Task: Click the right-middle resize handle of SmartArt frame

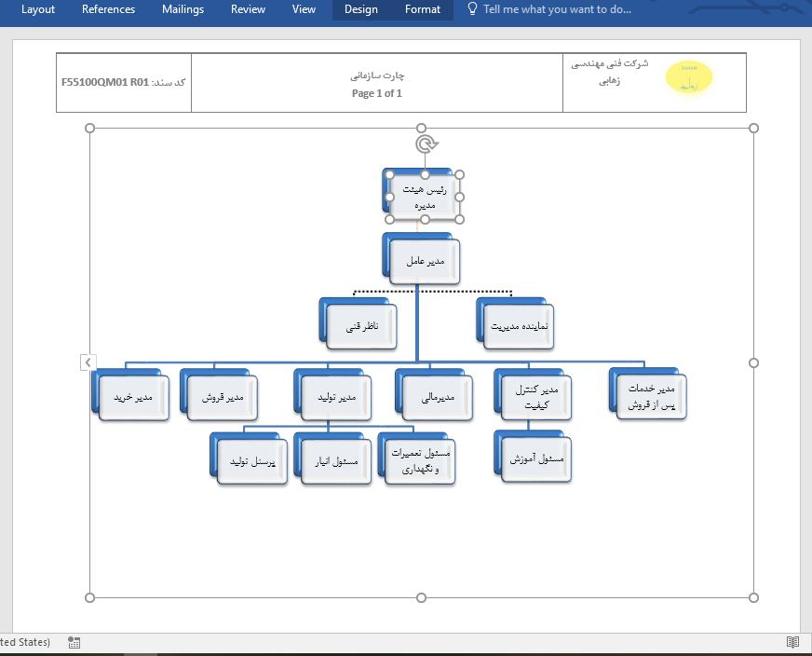Action: pyautogui.click(x=753, y=362)
